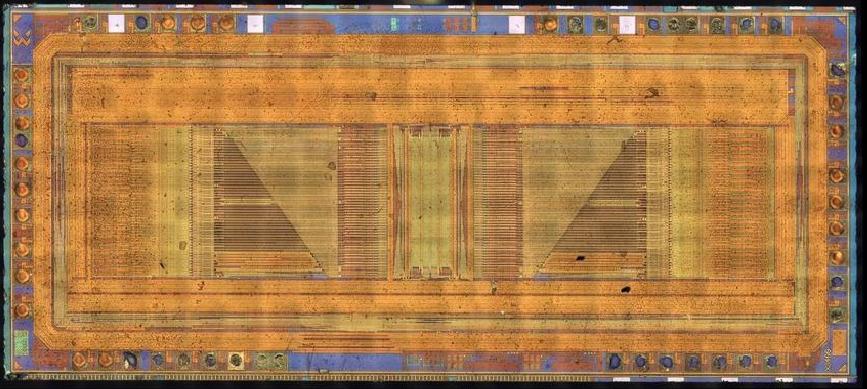The width and height of the screenshot is (867, 389).
Task: Click the green square pad at bottom-left corner
Action: [x=21, y=341]
